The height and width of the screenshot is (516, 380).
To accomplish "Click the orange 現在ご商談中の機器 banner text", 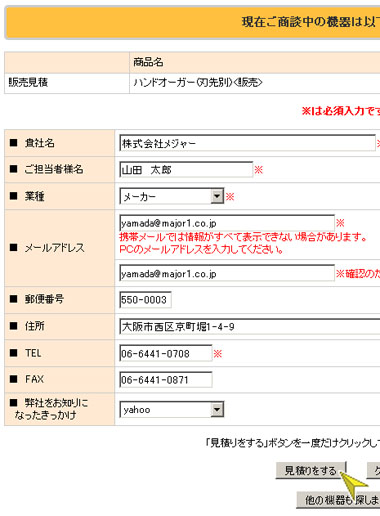I will click(311, 22).
